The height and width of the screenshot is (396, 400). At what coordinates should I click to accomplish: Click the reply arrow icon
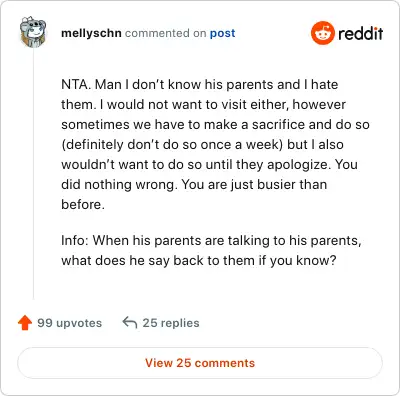pyautogui.click(x=130, y=323)
